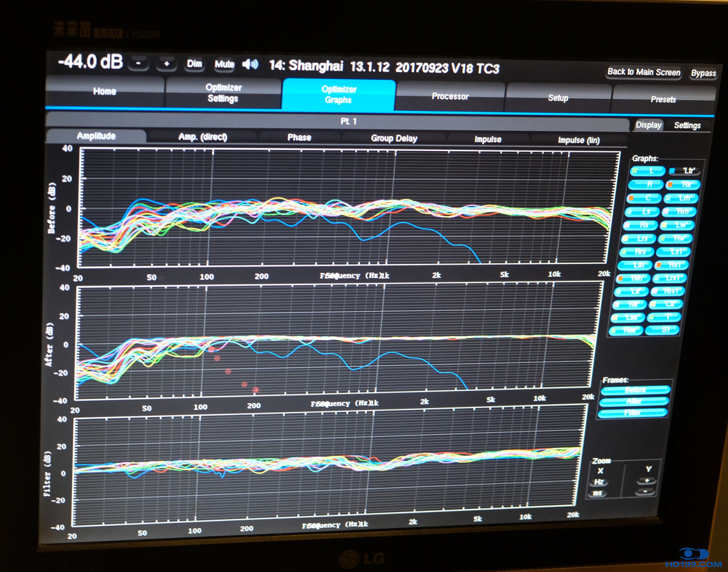
Task: Select Hz for X zoom
Action: pyautogui.click(x=600, y=482)
